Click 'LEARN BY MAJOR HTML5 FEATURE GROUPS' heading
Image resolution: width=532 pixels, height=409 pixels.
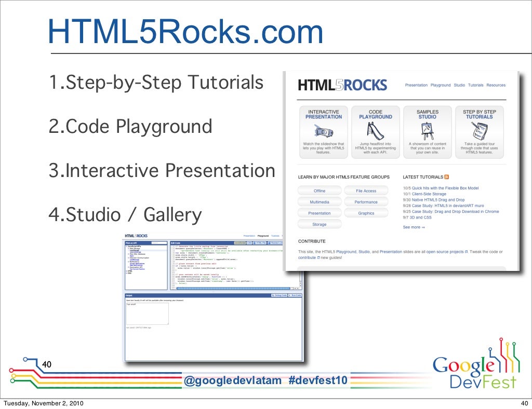pyautogui.click(x=344, y=177)
